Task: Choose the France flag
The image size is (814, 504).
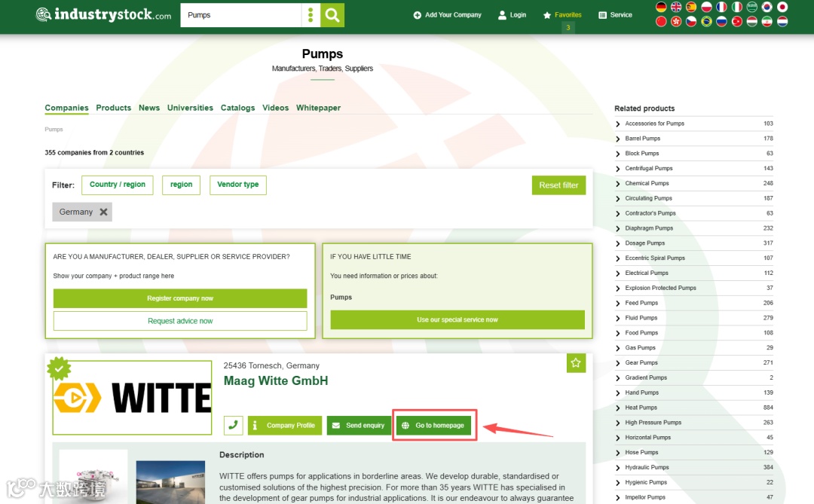Action: click(721, 8)
